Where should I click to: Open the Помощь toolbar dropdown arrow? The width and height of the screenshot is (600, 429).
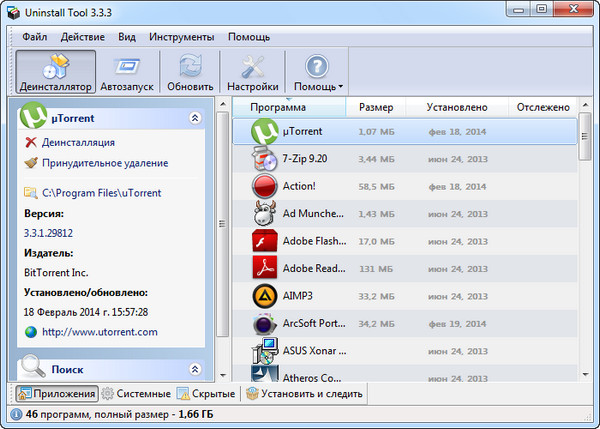click(x=339, y=87)
